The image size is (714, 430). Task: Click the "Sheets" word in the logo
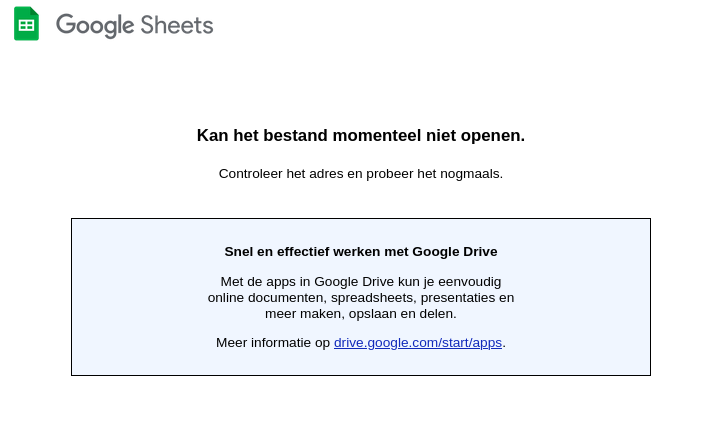click(x=177, y=25)
